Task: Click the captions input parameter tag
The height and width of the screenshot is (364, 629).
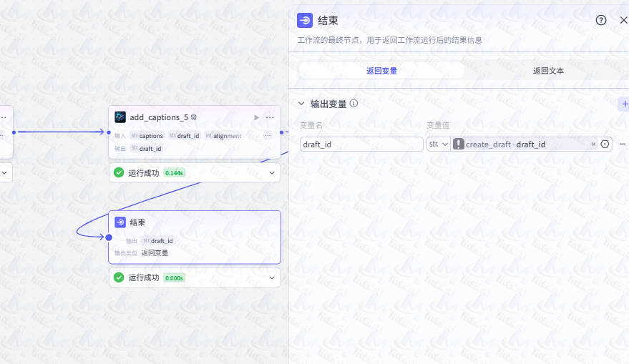Action: 147,136
